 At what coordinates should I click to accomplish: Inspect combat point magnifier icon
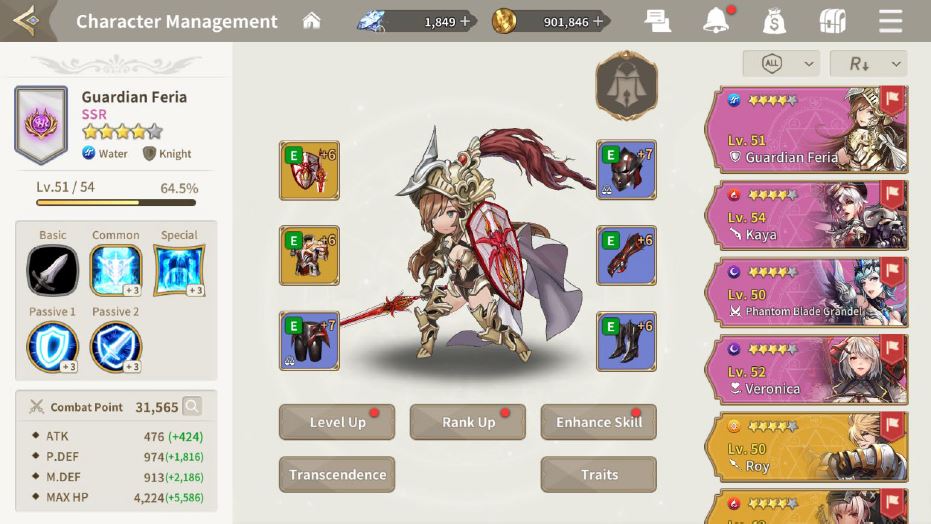[x=192, y=407]
